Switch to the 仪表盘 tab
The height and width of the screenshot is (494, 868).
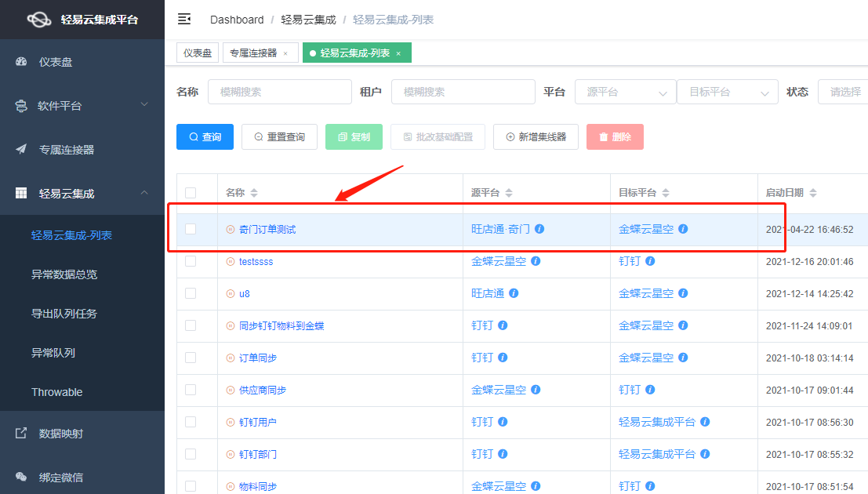[x=198, y=53]
